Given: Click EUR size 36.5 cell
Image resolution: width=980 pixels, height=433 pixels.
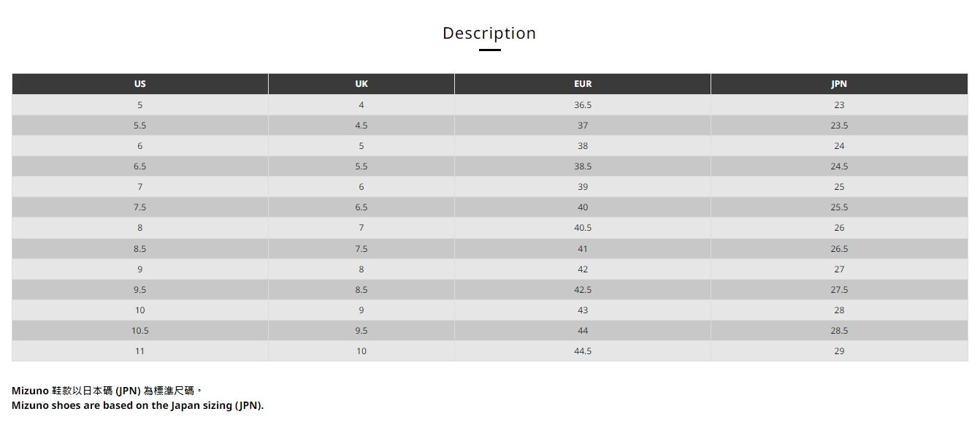Looking at the screenshot, I should coord(583,105).
